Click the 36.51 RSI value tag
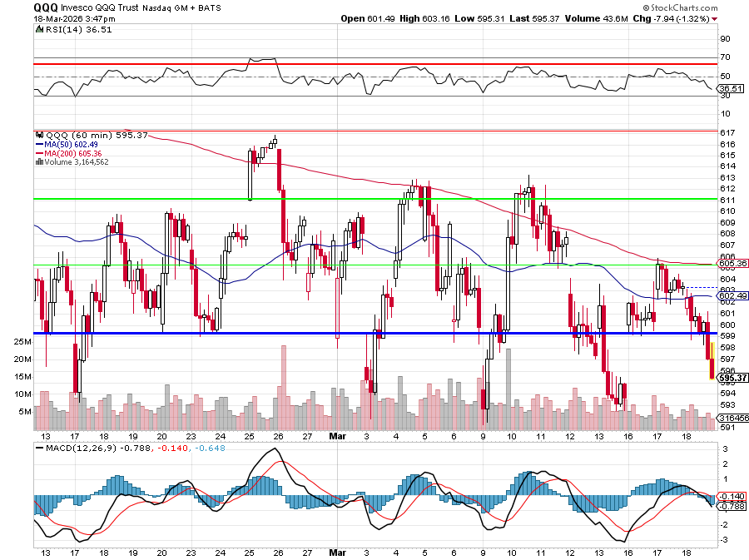Screen dimensions: 749x560 pyautogui.click(x=730, y=88)
